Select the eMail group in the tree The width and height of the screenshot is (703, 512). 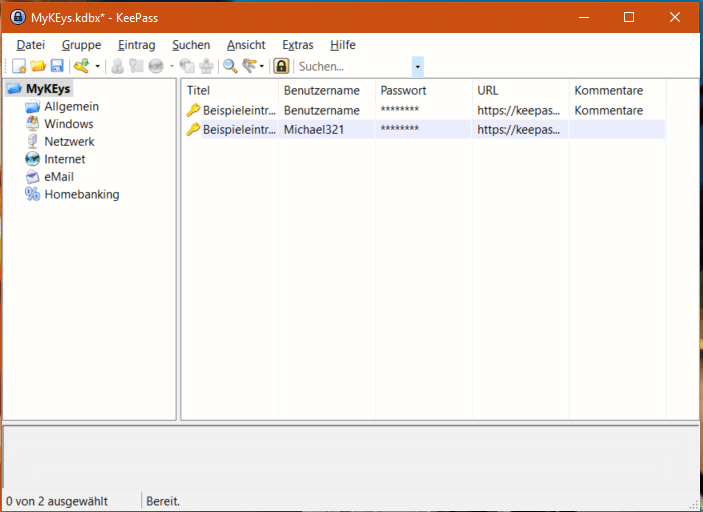(x=58, y=177)
